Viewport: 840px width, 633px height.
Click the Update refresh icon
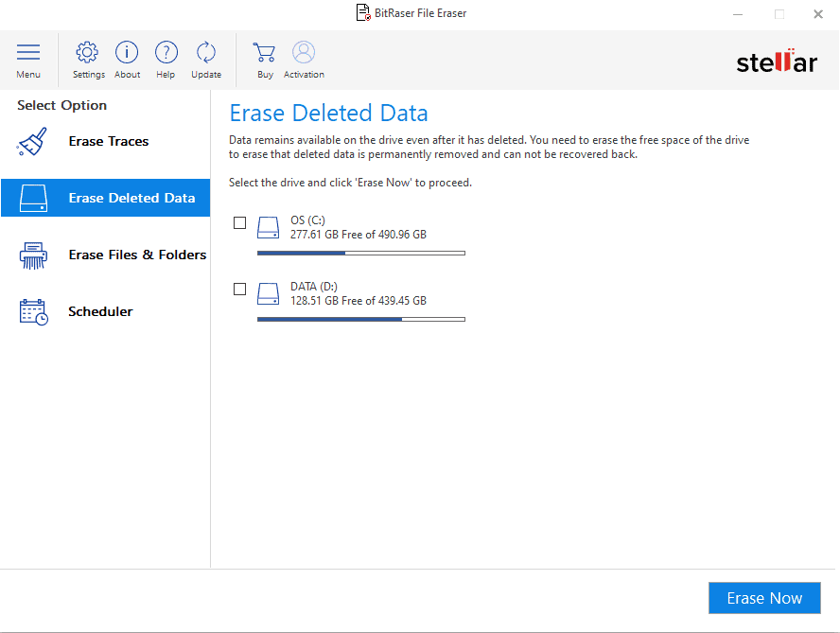pos(205,53)
